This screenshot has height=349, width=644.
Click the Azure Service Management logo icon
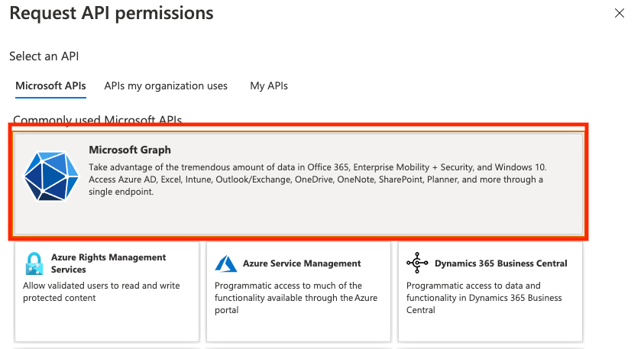tap(225, 263)
